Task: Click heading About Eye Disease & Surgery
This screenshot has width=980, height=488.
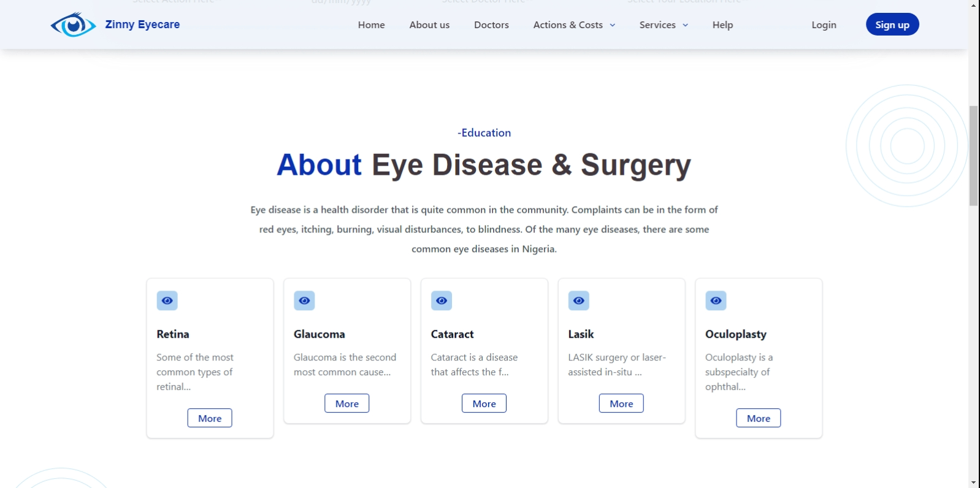Action: tap(484, 165)
